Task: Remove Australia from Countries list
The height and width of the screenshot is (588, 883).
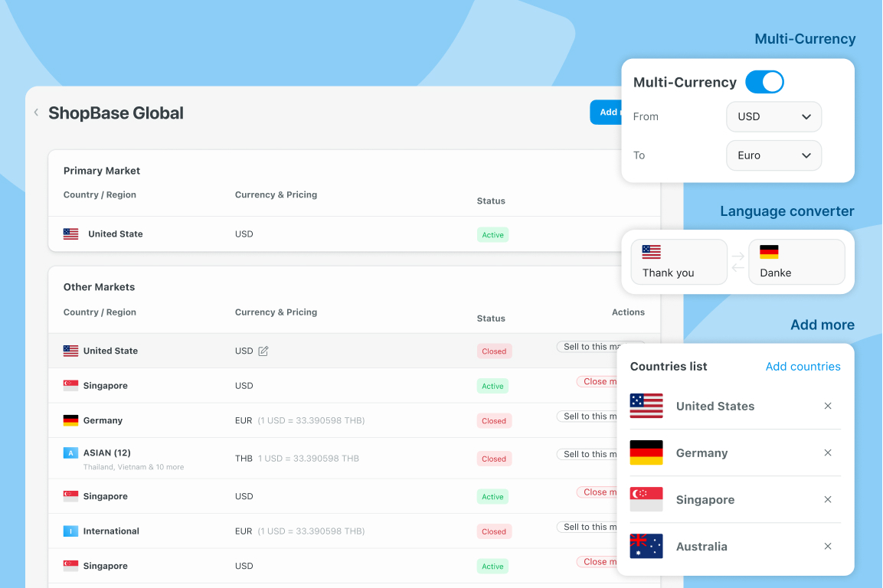Action: point(827,546)
